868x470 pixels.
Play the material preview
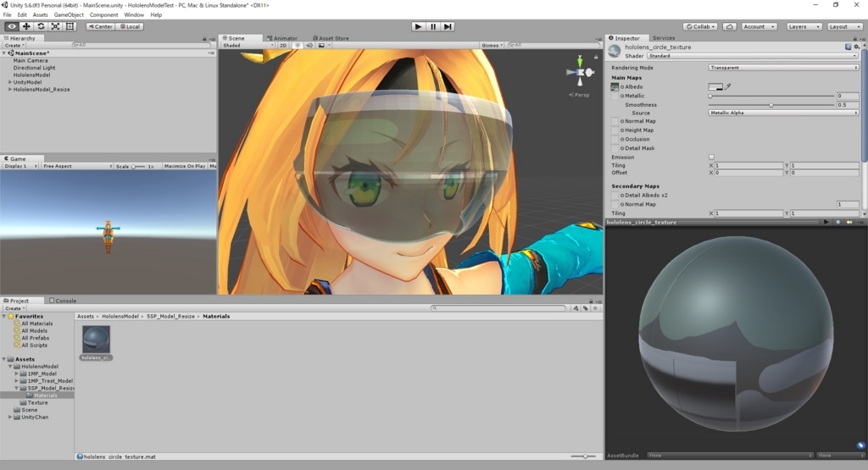[826, 222]
